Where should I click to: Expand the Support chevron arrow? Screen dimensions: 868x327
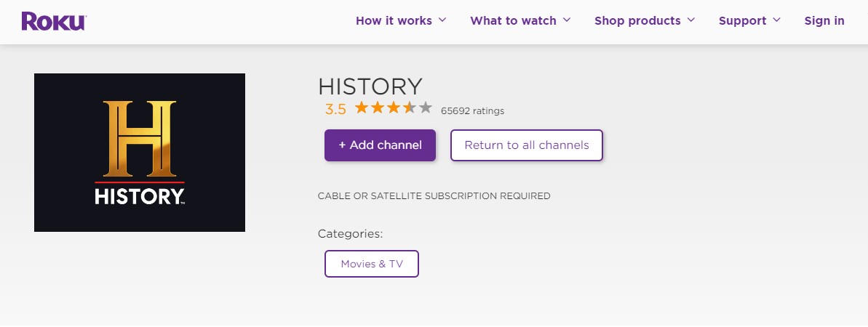(x=776, y=20)
